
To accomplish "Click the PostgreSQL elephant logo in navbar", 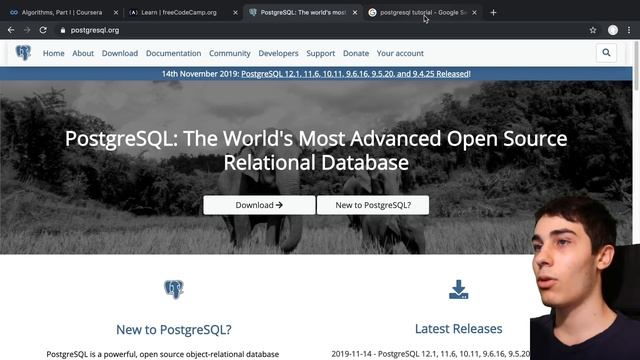I will click(23, 53).
